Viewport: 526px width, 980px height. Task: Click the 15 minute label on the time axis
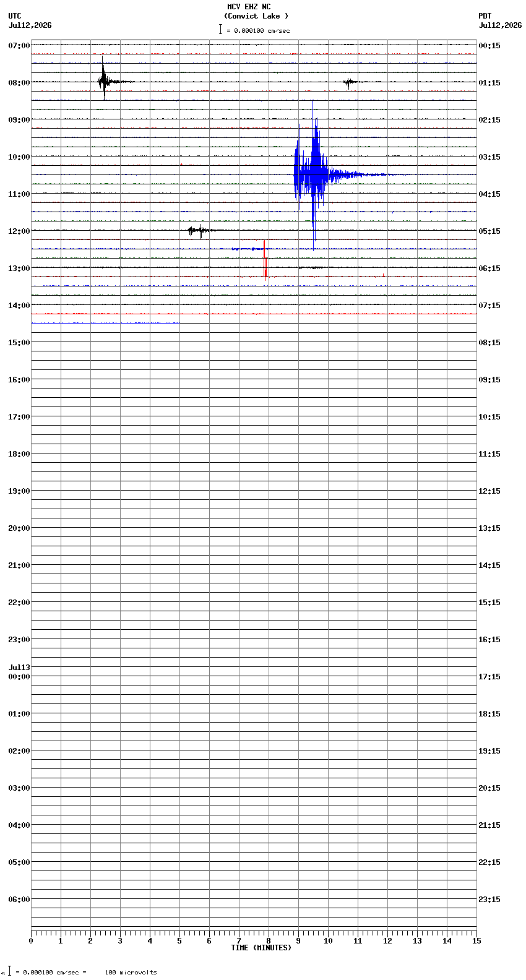click(476, 941)
